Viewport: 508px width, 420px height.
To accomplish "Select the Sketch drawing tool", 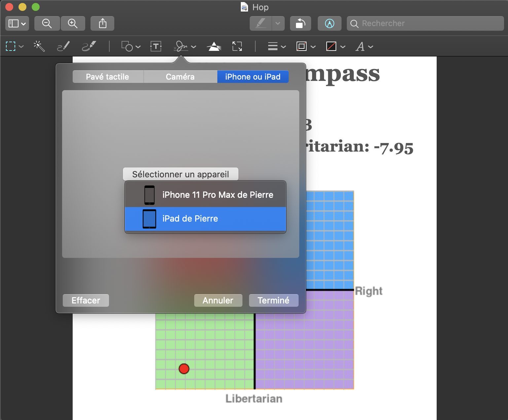I will tap(63, 46).
